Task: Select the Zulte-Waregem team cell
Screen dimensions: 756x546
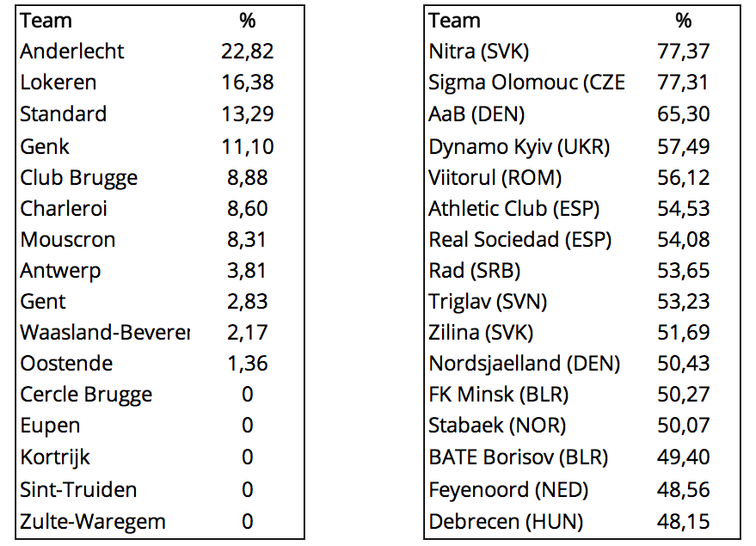Action: coord(93,521)
